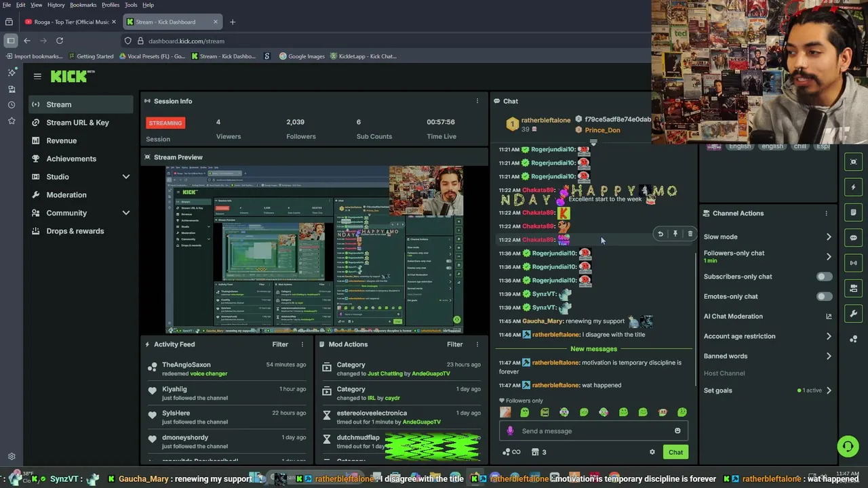868x488 pixels.
Task: Open chat settings gear icon
Action: [x=652, y=452]
